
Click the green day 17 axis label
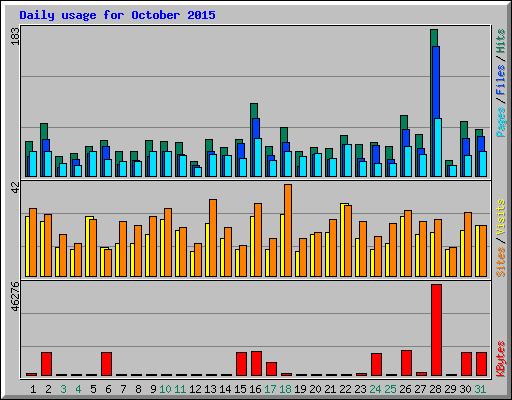coord(270,389)
